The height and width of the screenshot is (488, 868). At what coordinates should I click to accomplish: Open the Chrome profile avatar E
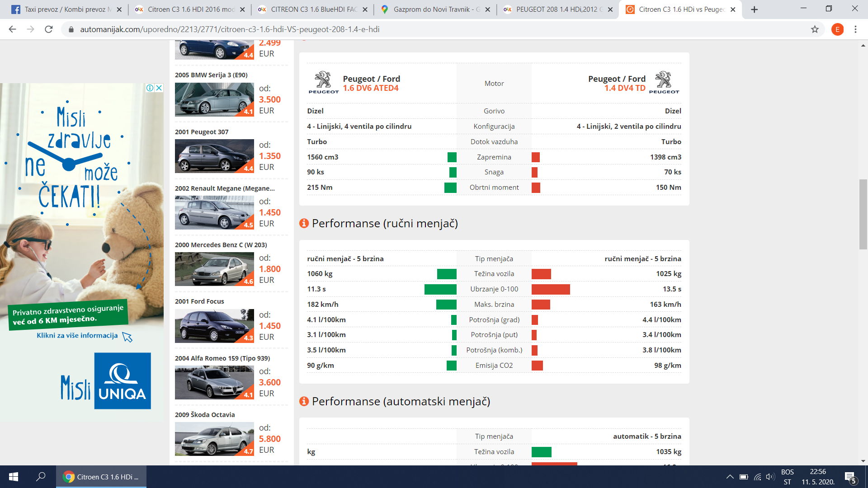coord(837,29)
